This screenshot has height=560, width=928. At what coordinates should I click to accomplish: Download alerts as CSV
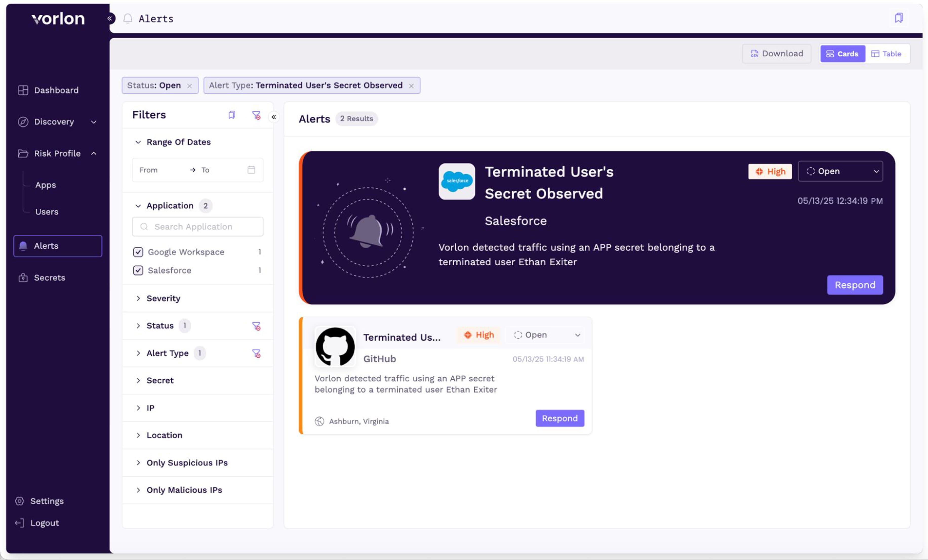[x=777, y=54]
